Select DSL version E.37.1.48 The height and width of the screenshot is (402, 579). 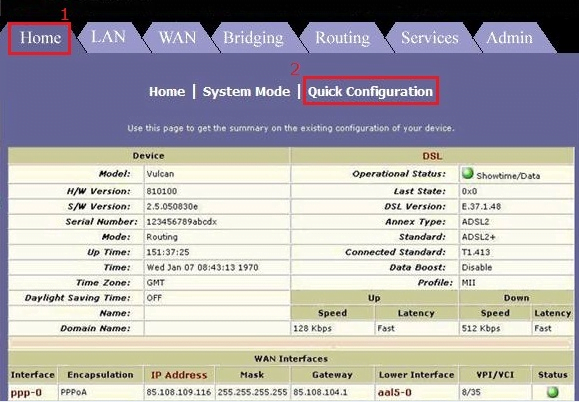coord(481,206)
